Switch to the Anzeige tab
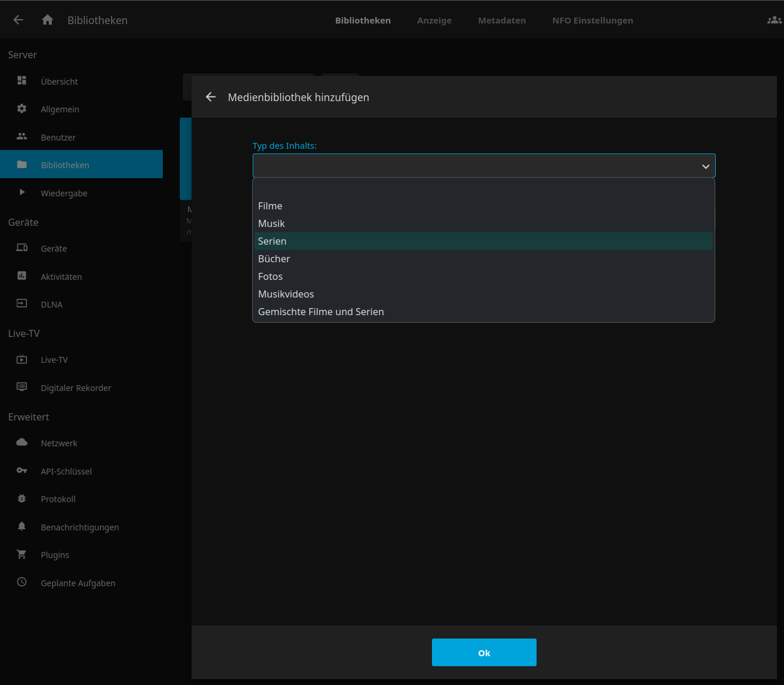The image size is (784, 685). click(x=434, y=21)
